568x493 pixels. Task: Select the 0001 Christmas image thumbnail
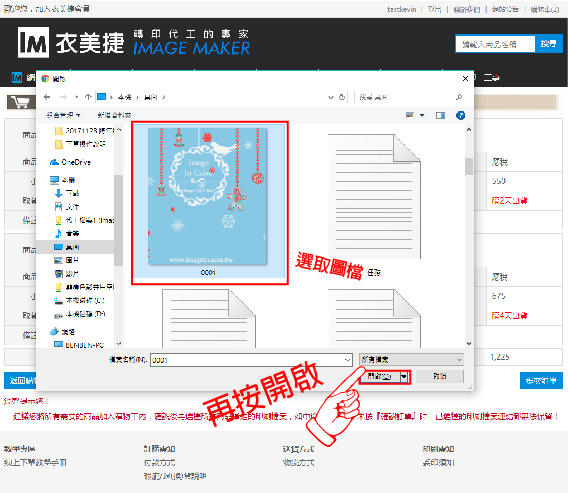[x=208, y=201]
